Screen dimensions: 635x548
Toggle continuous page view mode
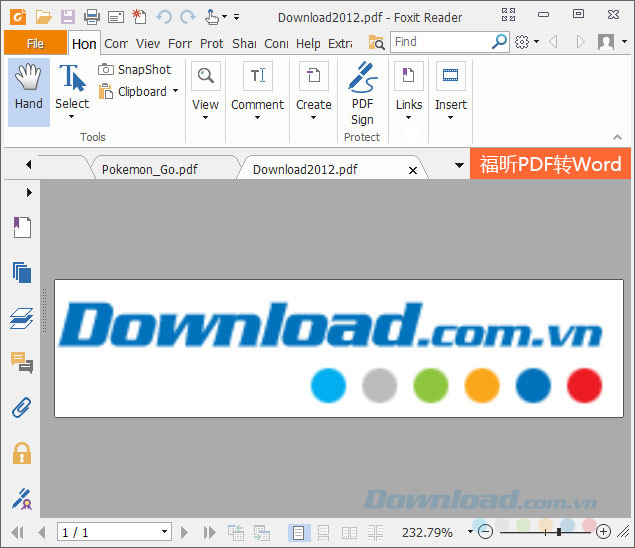click(324, 533)
